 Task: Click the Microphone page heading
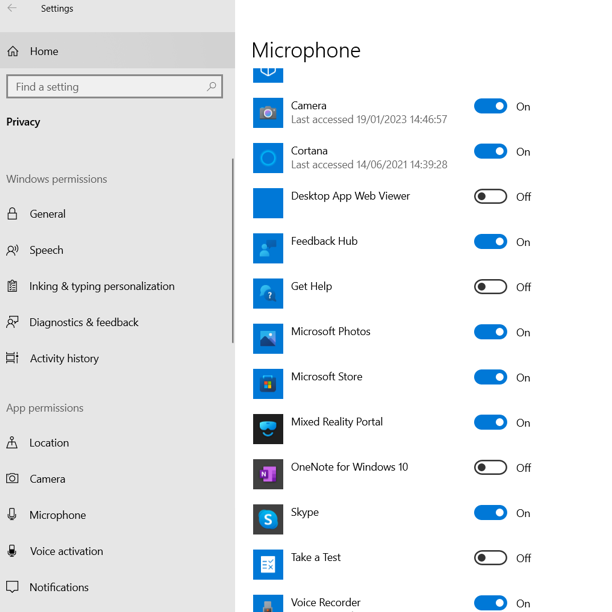(x=306, y=50)
